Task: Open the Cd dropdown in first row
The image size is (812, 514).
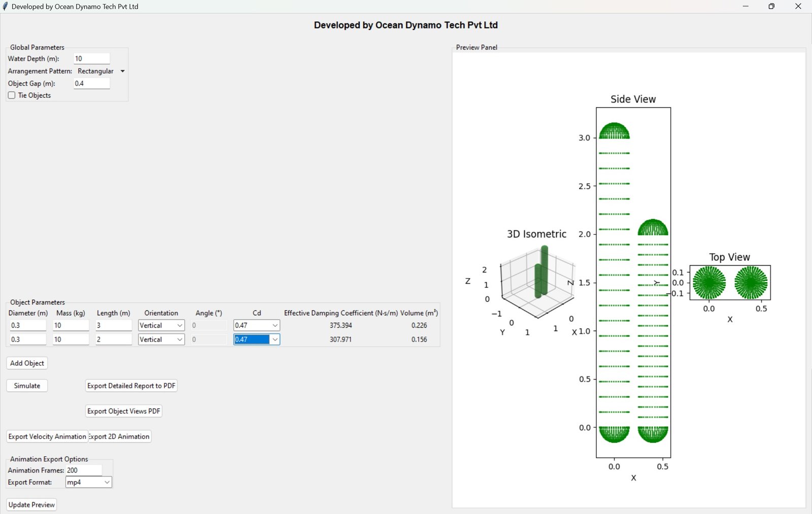Action: coord(275,325)
